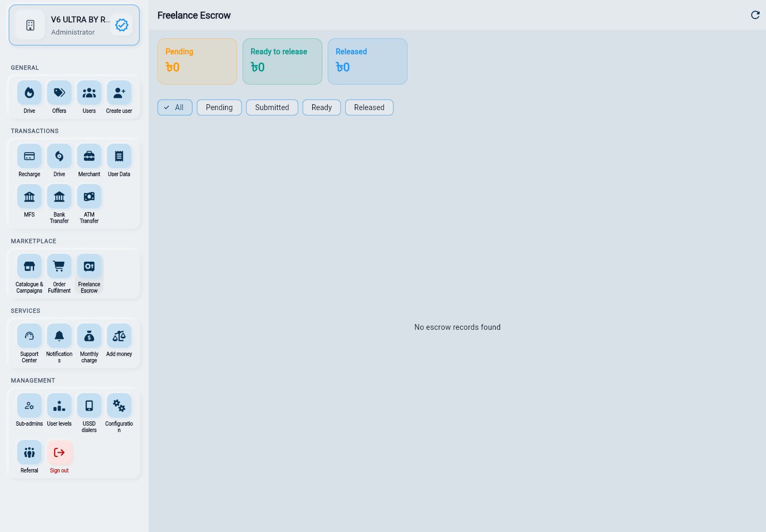Open the Support Center icon
The image size is (766, 532).
pos(29,336)
